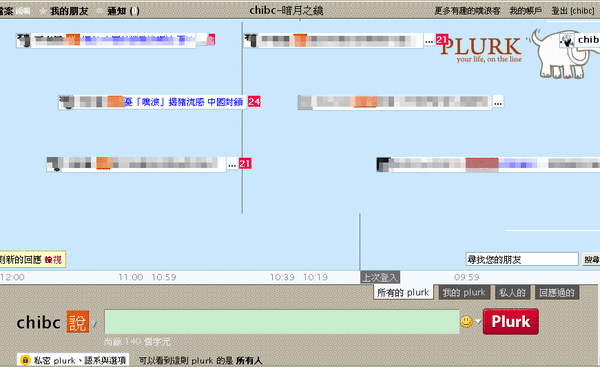600x367 pixels.
Task: Click the 21 badge on the lower-left plurk
Action: pyautogui.click(x=245, y=163)
